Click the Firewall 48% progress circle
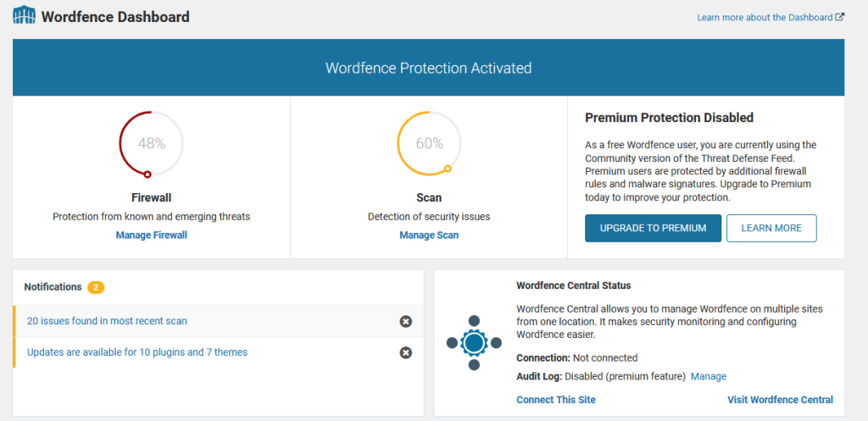The width and height of the screenshot is (868, 421). pyautogui.click(x=151, y=144)
